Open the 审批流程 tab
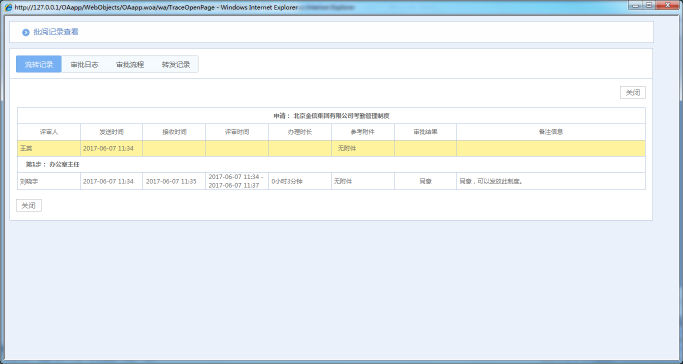 (x=130, y=64)
